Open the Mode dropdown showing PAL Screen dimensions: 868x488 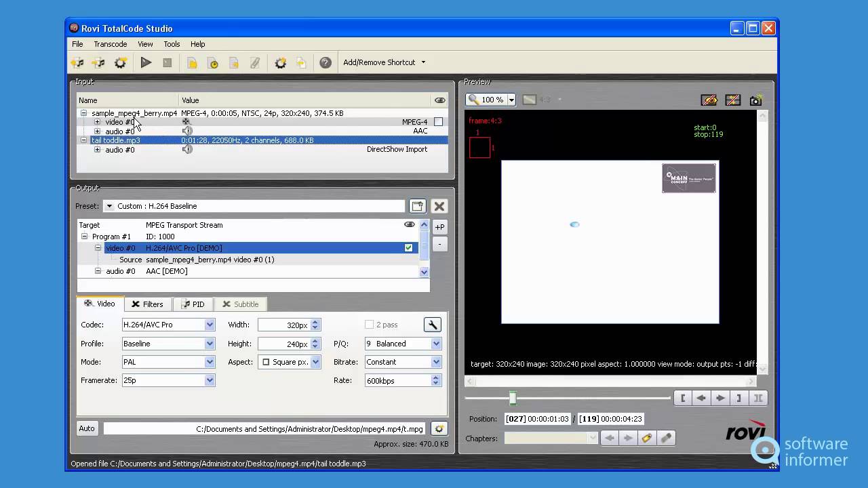210,362
